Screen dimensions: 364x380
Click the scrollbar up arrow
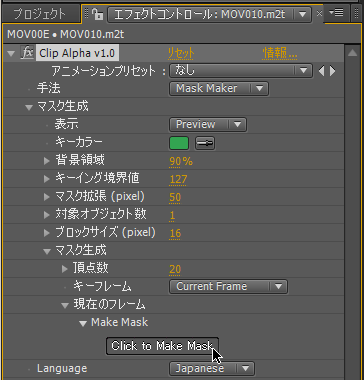coord(352,53)
